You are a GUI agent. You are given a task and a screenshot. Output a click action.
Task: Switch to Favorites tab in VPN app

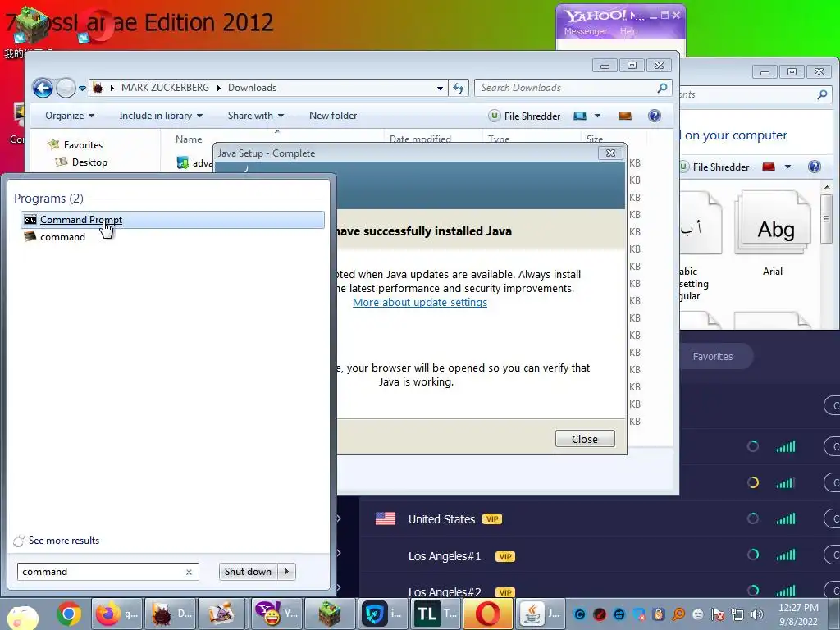point(713,356)
